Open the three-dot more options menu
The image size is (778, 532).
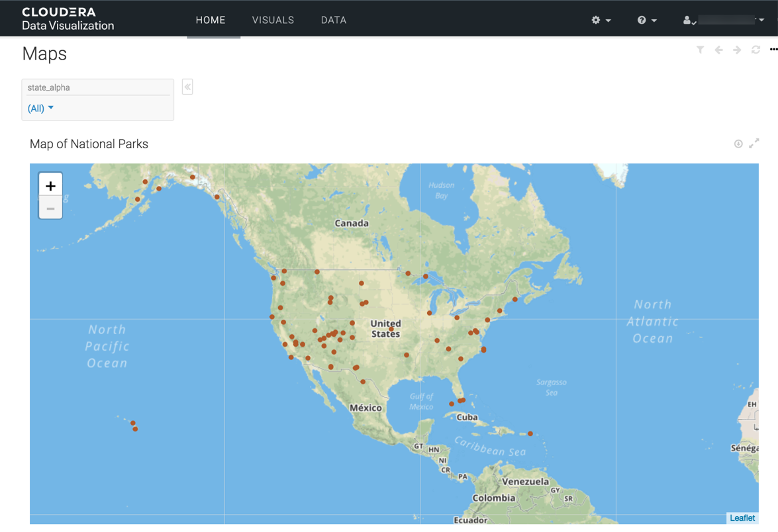click(773, 50)
